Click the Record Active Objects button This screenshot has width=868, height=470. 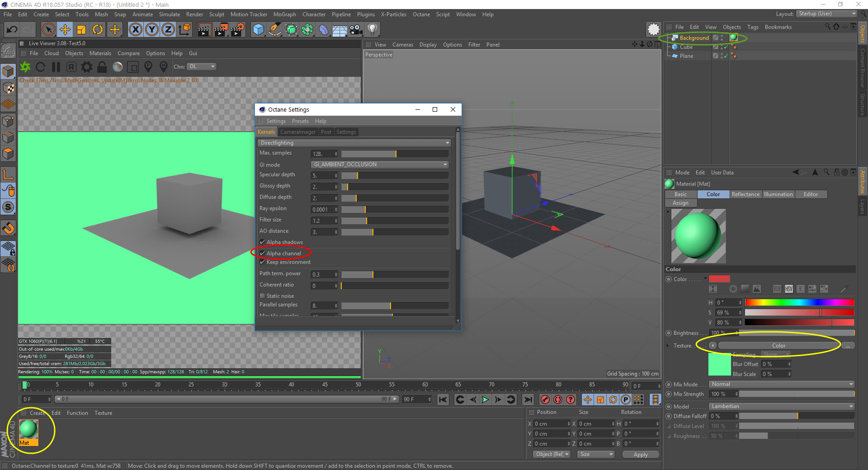tap(545, 399)
